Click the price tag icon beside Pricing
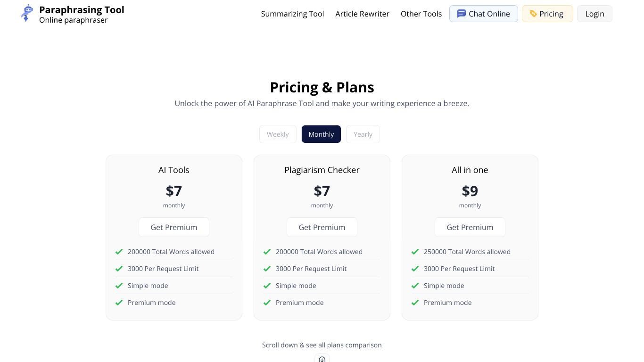Viewport: 644px width, 362px height. point(533,14)
